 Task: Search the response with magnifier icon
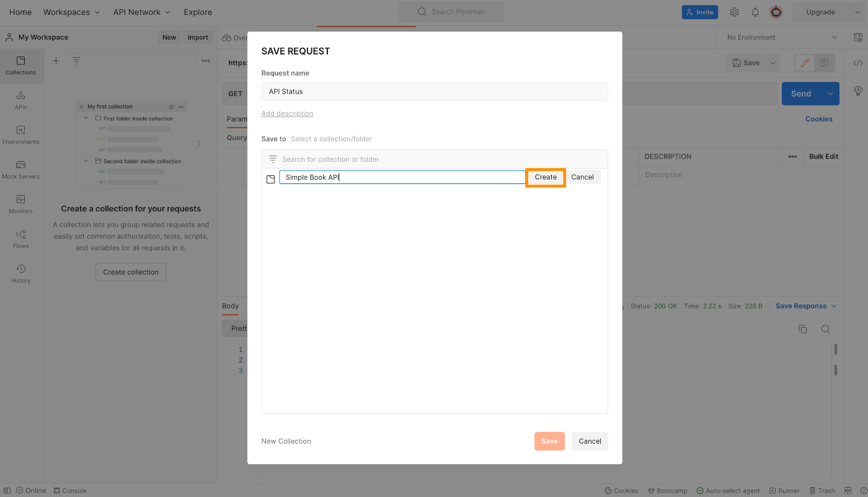point(825,329)
